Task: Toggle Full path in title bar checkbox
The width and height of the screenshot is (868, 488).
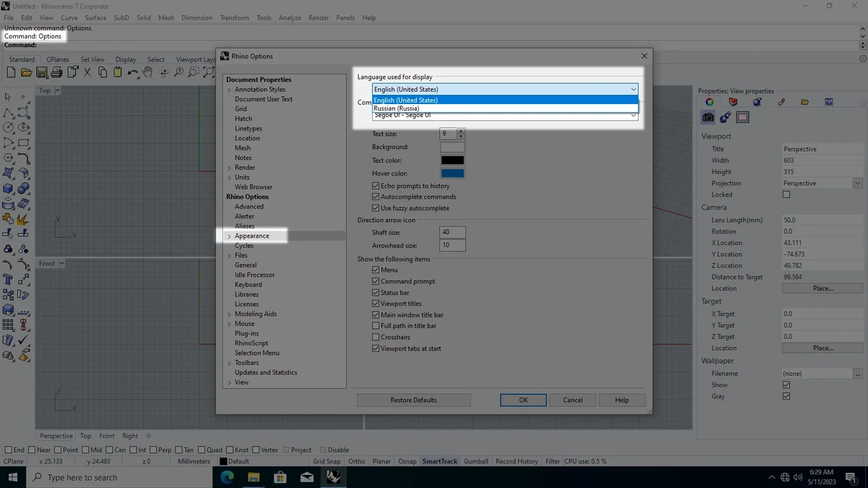Action: pos(375,326)
